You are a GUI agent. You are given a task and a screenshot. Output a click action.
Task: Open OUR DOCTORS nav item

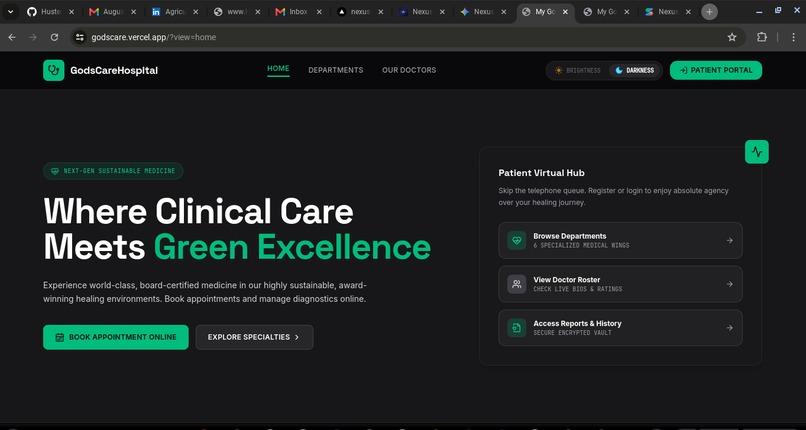pos(409,70)
